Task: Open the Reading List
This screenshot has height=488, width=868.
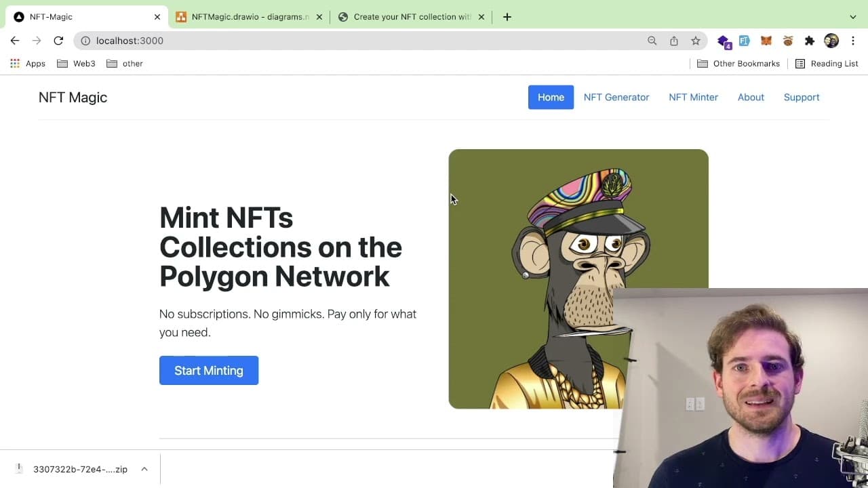Action: coord(827,64)
